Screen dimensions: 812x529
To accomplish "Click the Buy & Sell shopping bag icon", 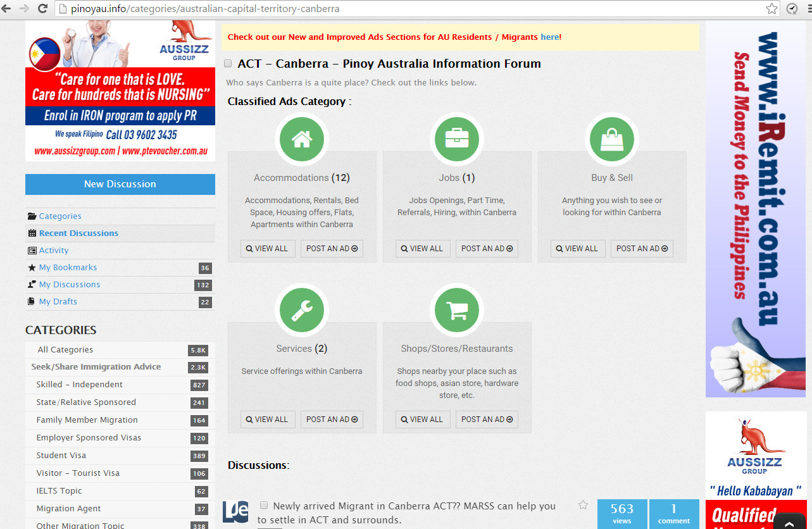I will point(611,139).
